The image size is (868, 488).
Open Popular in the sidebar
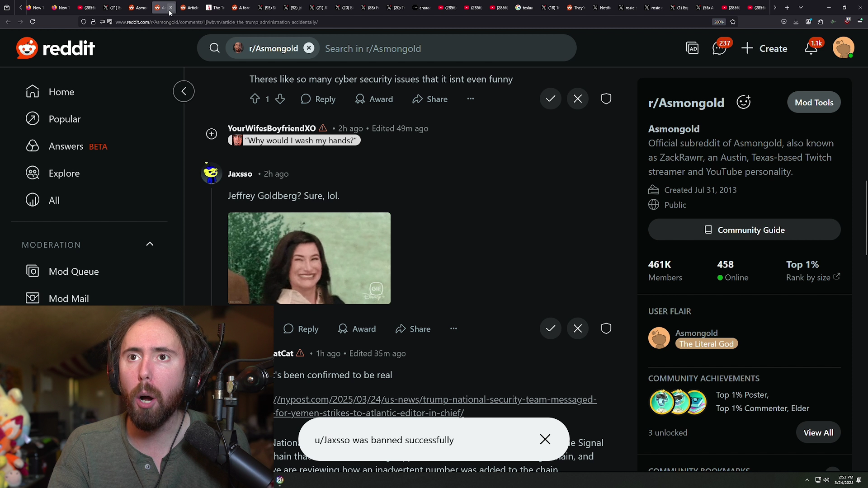(x=53, y=119)
